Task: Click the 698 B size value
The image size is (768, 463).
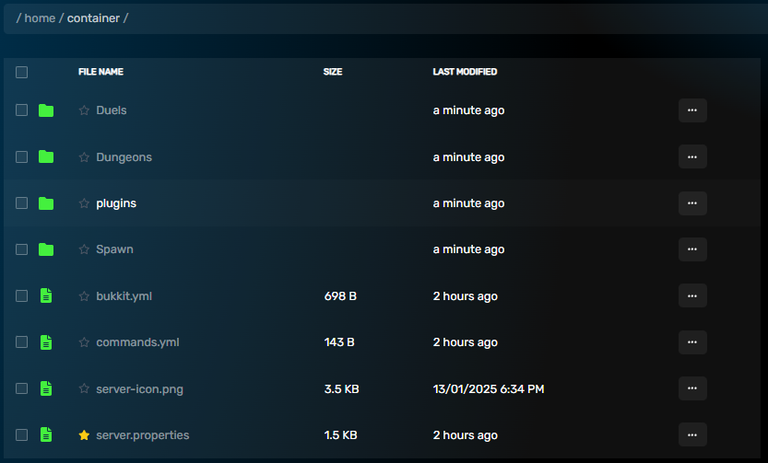Action: click(x=340, y=296)
